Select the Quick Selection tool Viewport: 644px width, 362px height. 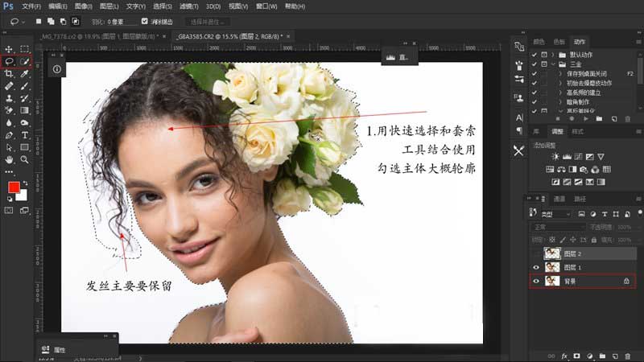[25, 61]
